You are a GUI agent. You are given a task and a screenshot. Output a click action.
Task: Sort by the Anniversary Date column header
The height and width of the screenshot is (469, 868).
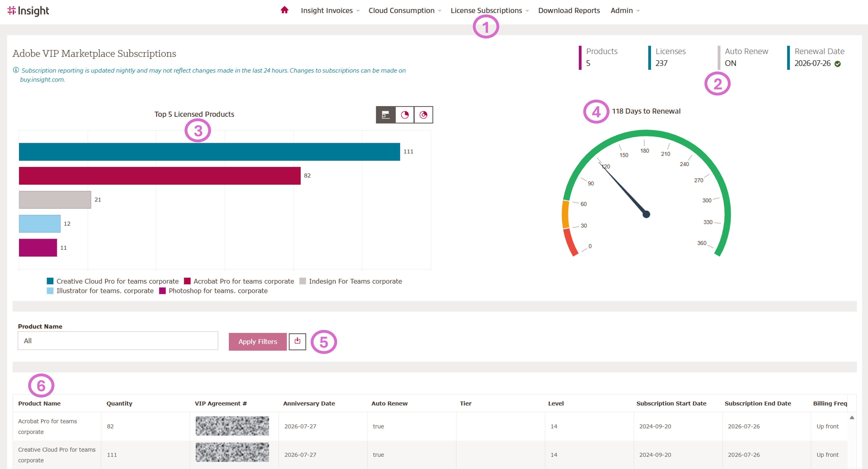pyautogui.click(x=309, y=403)
